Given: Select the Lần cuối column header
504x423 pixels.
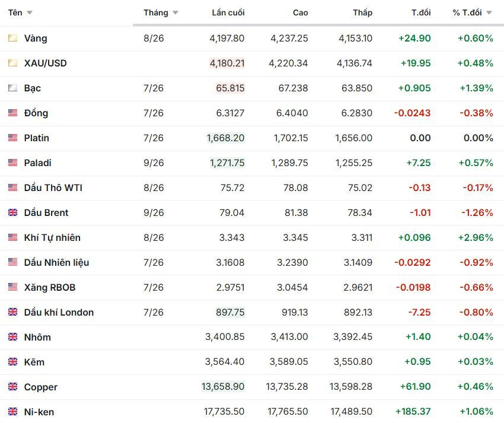Looking at the screenshot, I should point(228,13).
